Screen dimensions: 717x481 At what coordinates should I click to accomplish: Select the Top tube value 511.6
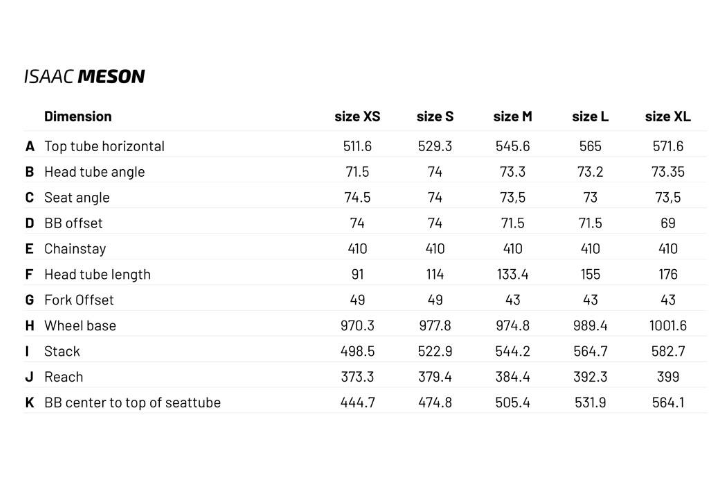pyautogui.click(x=357, y=146)
